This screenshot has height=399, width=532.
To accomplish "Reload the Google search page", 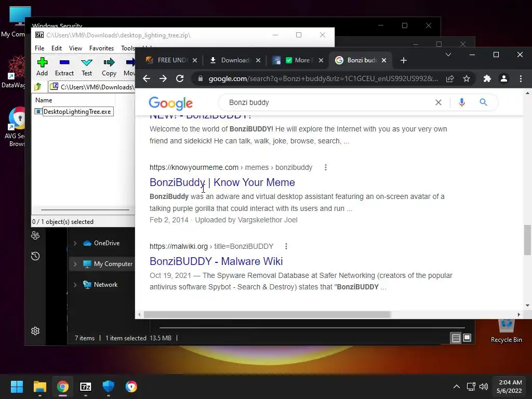I will [180, 79].
